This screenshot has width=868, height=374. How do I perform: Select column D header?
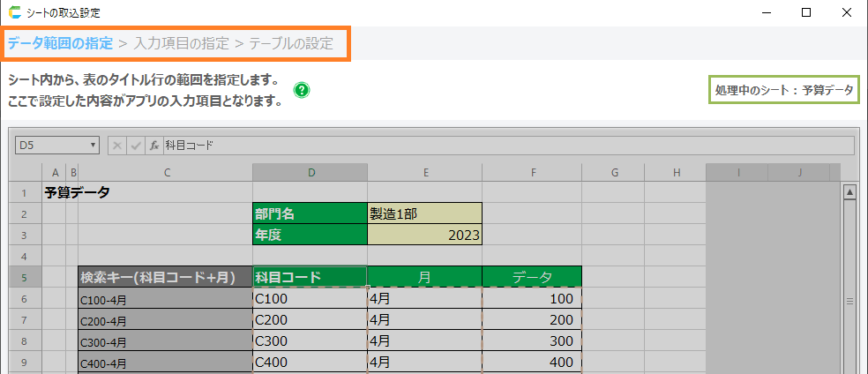(x=310, y=172)
